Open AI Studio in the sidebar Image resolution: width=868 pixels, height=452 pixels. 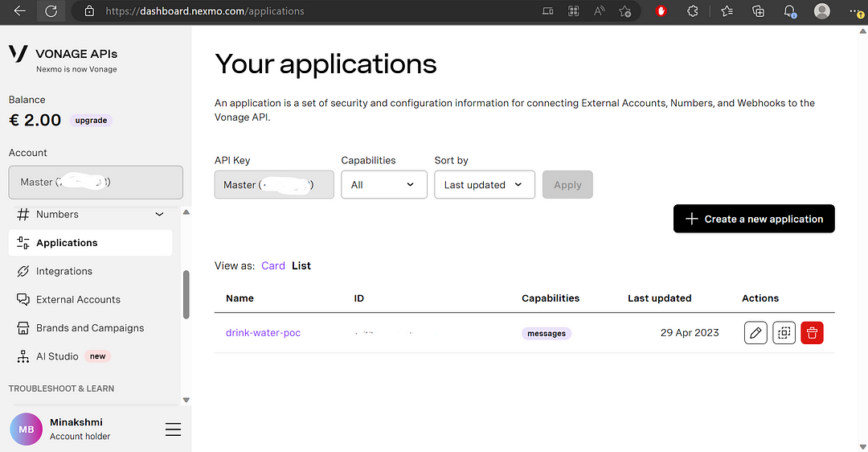pos(58,356)
